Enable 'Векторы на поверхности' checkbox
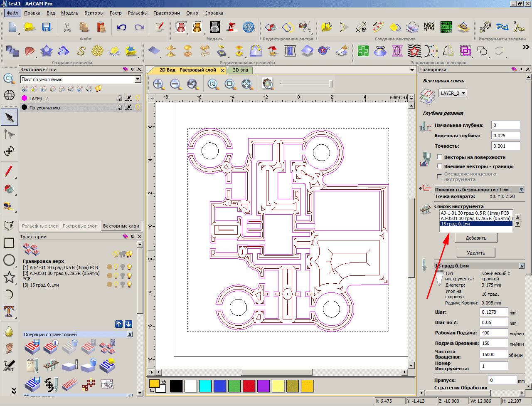The height and width of the screenshot is (406, 532). [439, 157]
